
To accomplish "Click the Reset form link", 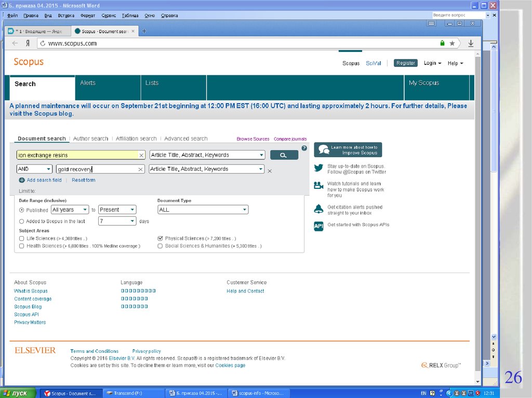I will pos(84,181).
